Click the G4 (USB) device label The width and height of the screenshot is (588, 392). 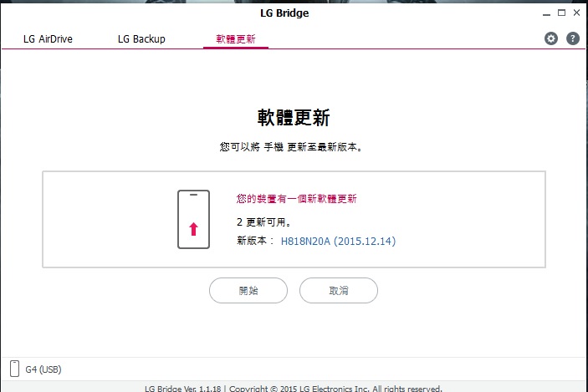(x=43, y=369)
